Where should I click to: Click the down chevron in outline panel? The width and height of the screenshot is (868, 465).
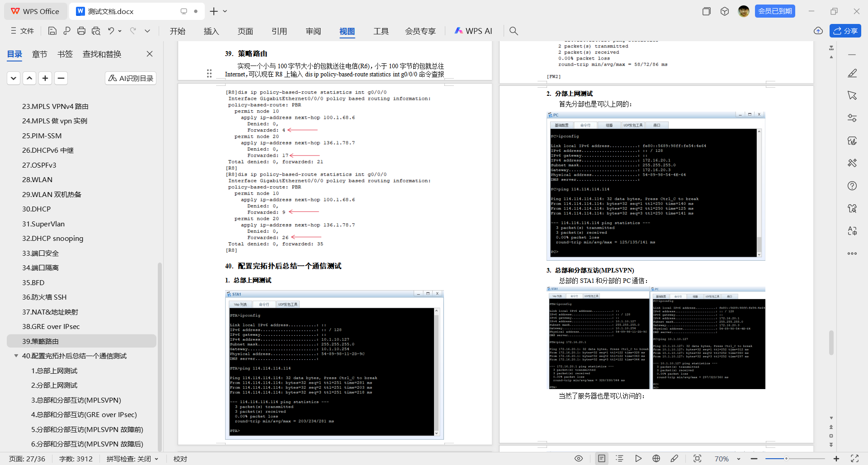click(14, 78)
